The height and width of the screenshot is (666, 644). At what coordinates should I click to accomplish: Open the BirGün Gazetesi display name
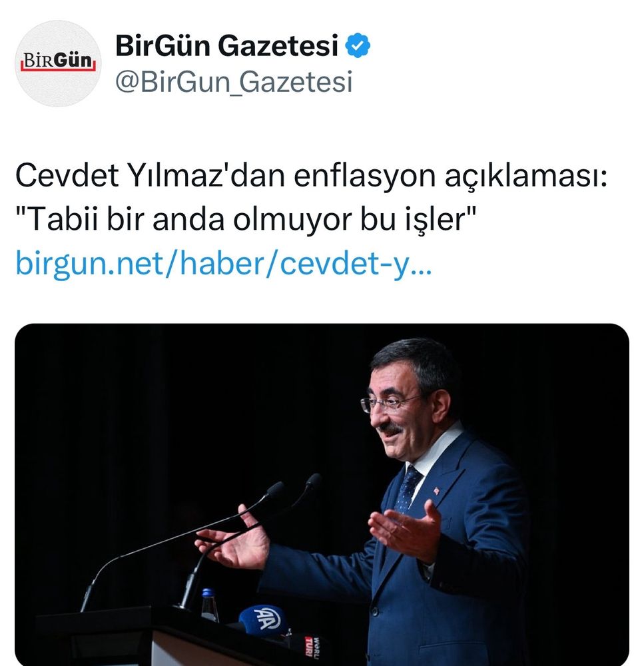click(x=226, y=45)
